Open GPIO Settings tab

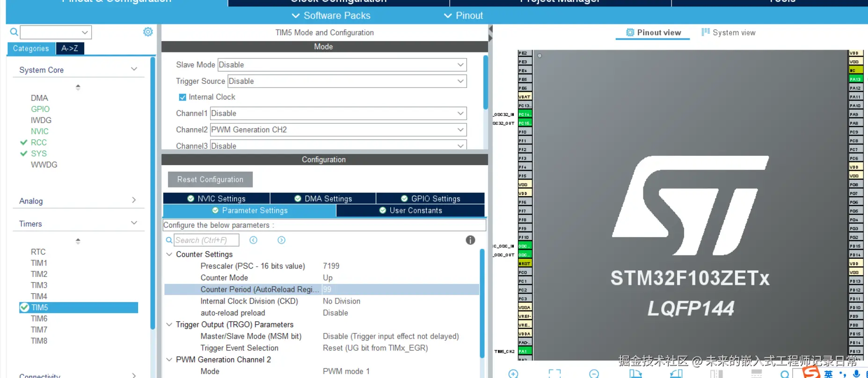pos(430,198)
